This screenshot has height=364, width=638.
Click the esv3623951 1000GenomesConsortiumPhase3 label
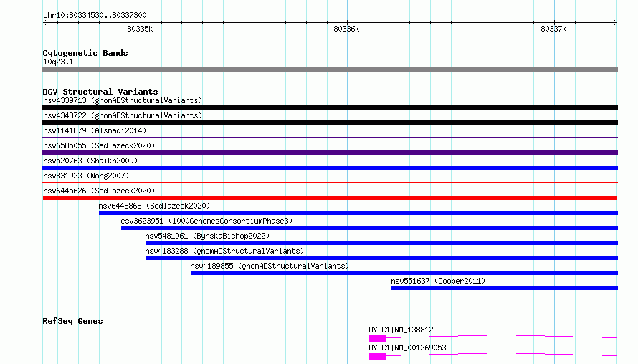206,221
